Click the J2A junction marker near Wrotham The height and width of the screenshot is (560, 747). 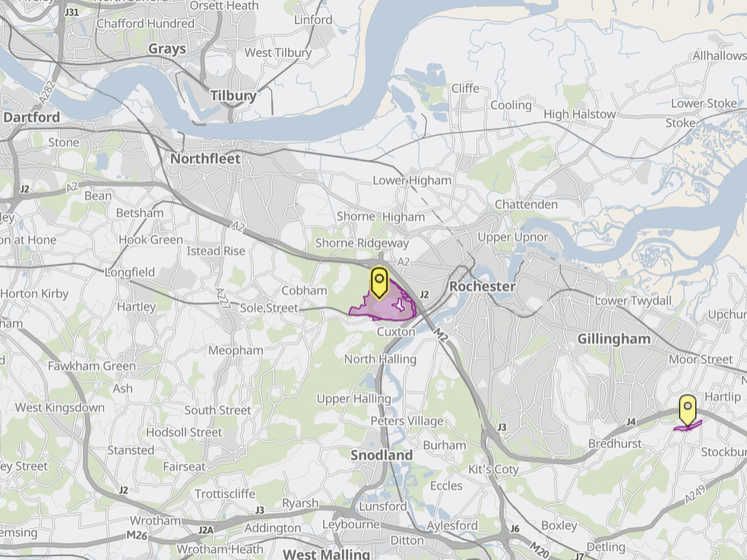pyautogui.click(x=206, y=530)
